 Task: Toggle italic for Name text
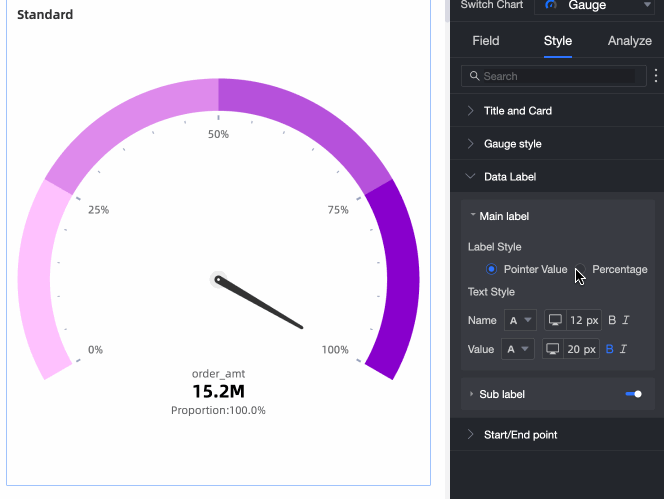(x=626, y=320)
